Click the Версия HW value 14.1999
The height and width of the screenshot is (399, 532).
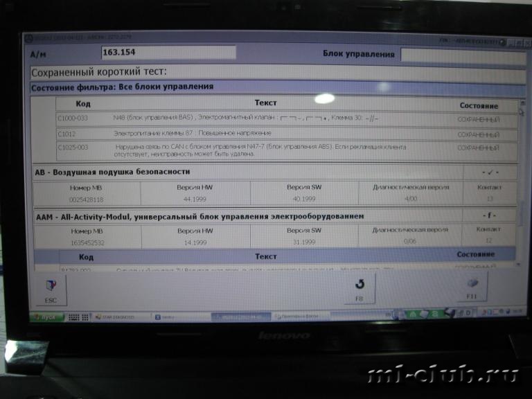195,242
